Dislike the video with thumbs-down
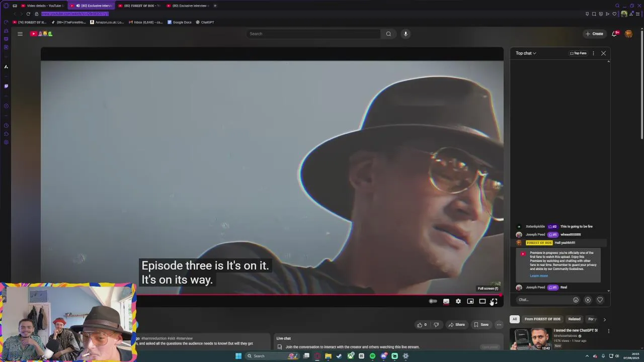The height and width of the screenshot is (362, 644). (x=436, y=325)
